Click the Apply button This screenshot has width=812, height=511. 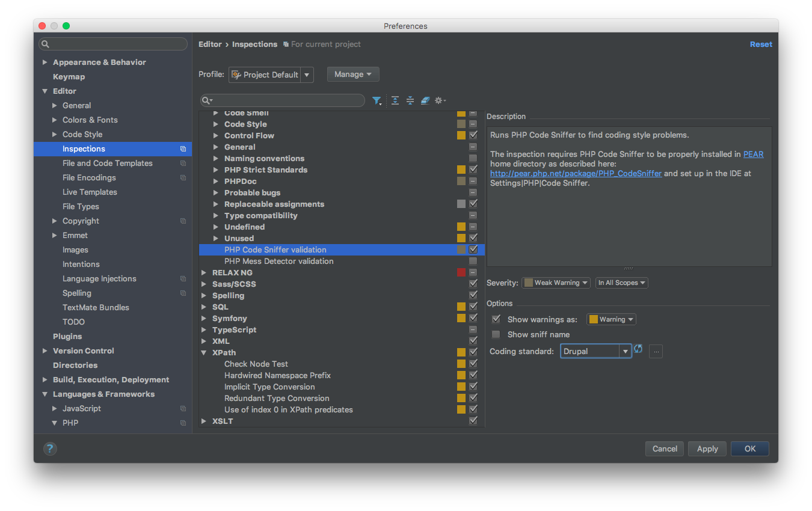707,448
